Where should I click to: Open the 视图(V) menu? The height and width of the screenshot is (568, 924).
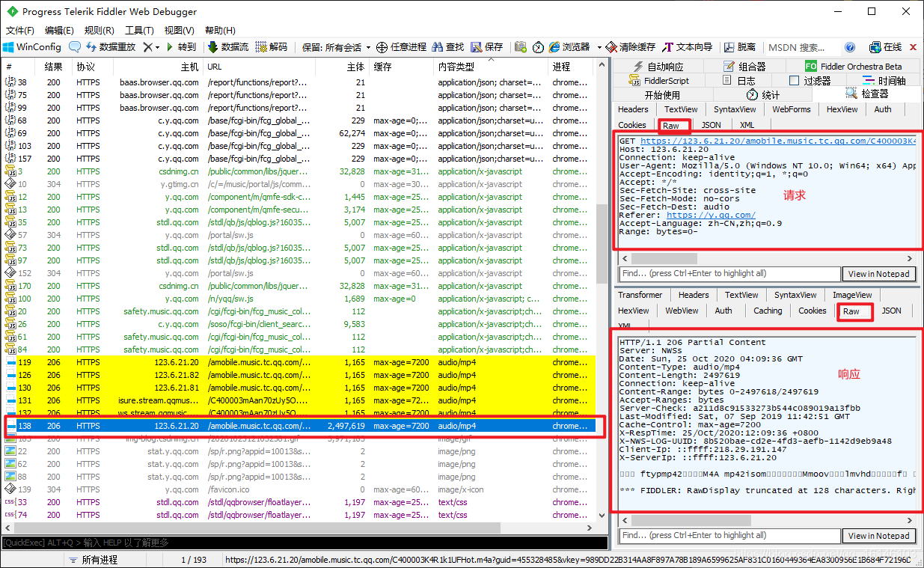click(x=179, y=31)
